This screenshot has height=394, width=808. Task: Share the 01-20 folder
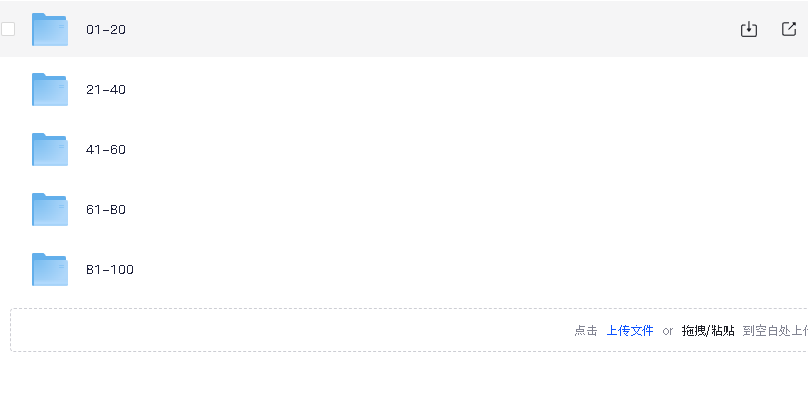789,29
